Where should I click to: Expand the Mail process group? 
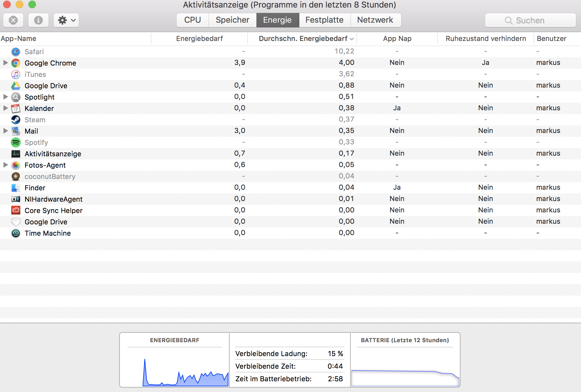tap(5, 131)
